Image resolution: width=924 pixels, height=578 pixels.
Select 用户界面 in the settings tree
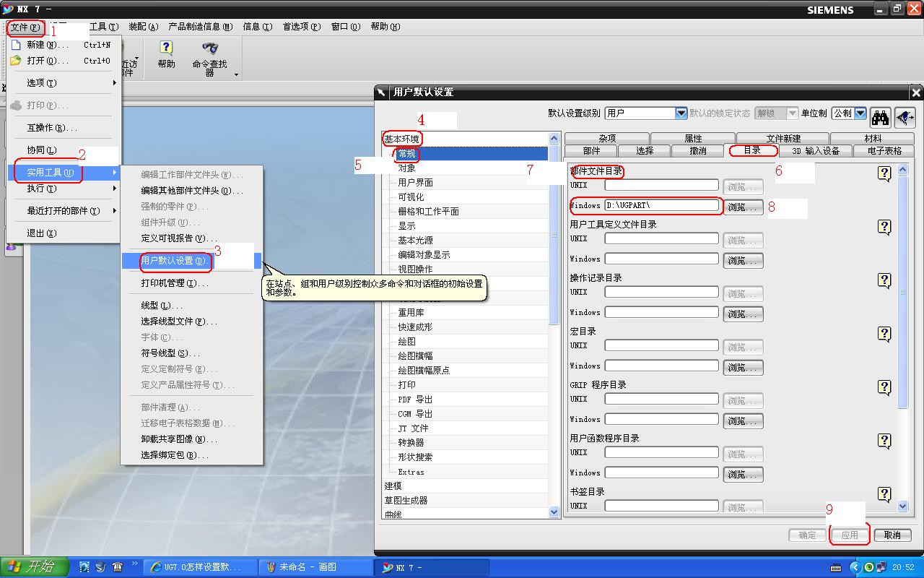point(416,183)
